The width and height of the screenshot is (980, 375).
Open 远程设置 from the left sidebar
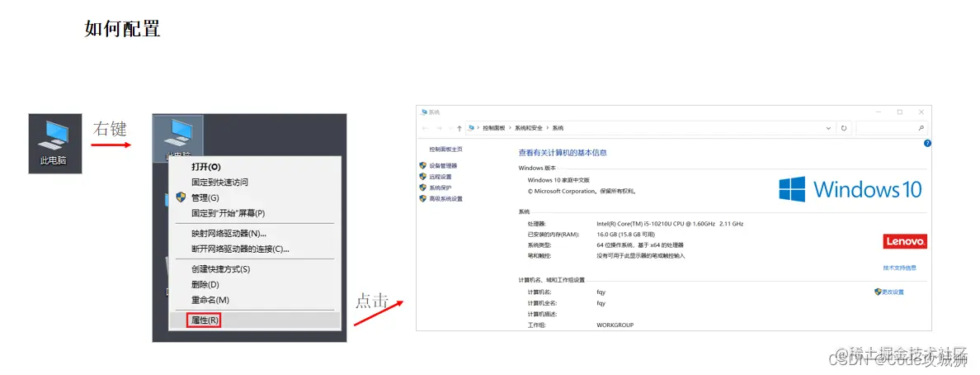pos(440,177)
